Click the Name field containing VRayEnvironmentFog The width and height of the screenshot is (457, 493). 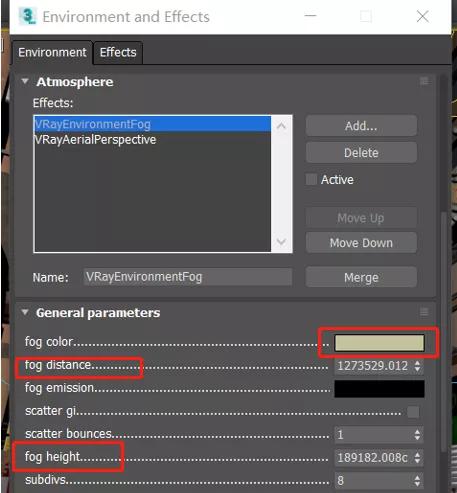coord(188,277)
